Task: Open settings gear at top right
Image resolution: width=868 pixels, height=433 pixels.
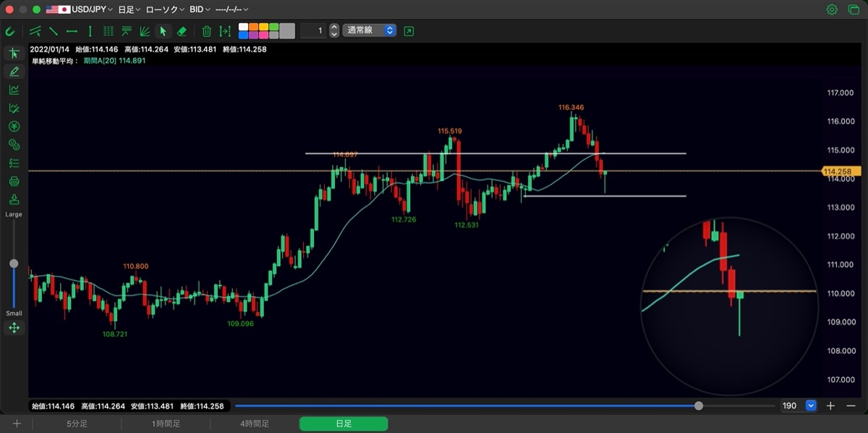Action: pos(832,9)
